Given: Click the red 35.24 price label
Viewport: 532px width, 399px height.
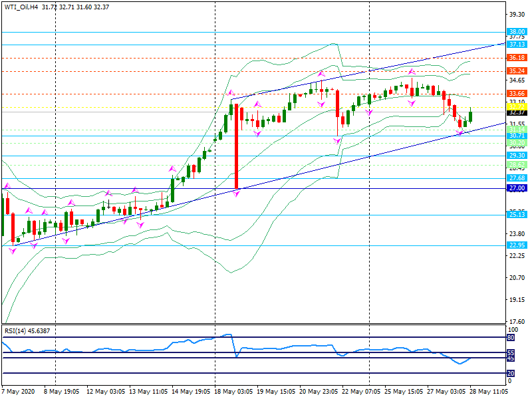Looking at the screenshot, I should pyautogui.click(x=517, y=70).
